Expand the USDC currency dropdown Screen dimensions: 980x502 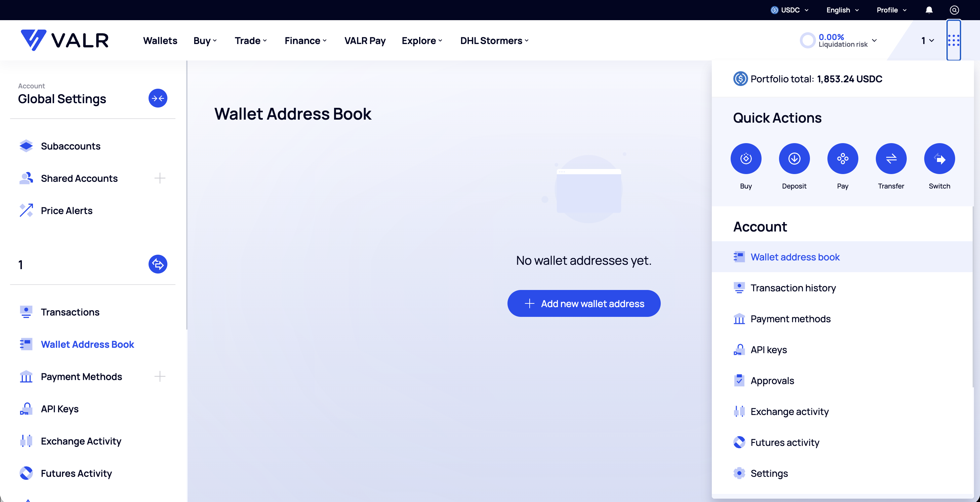789,10
